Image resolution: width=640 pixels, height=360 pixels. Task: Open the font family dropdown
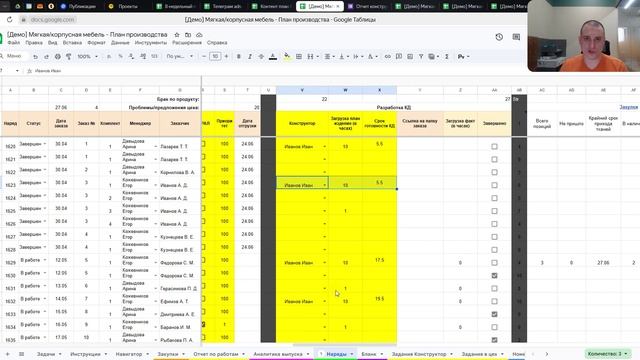pyautogui.click(x=180, y=56)
